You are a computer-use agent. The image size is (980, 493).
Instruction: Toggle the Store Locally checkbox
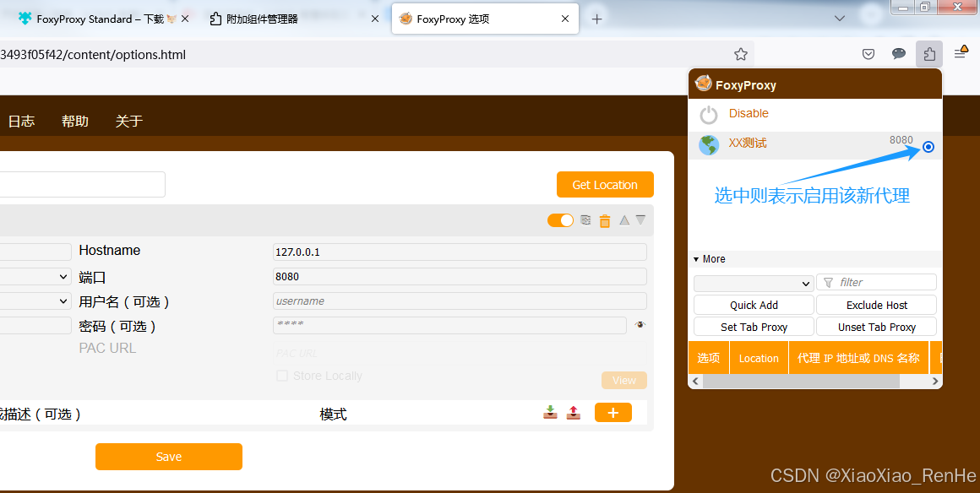[x=282, y=376]
